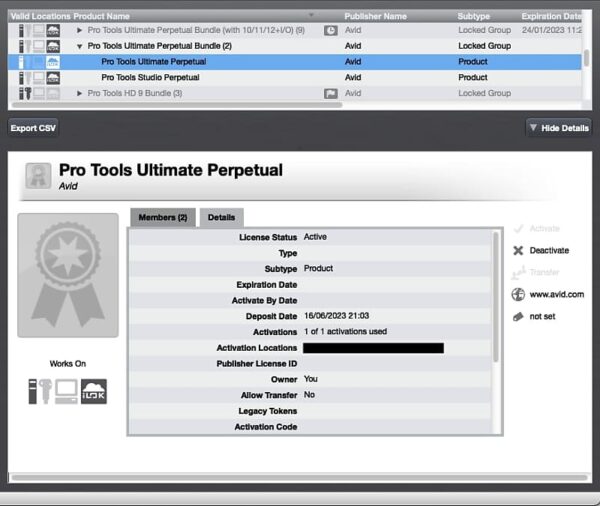Sort by the Publisher Name column header
The image size is (600, 506).
[x=375, y=16]
